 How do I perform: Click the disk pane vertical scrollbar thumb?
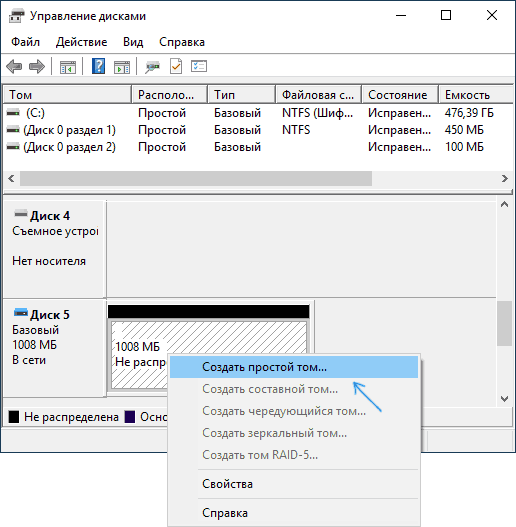[x=504, y=323]
